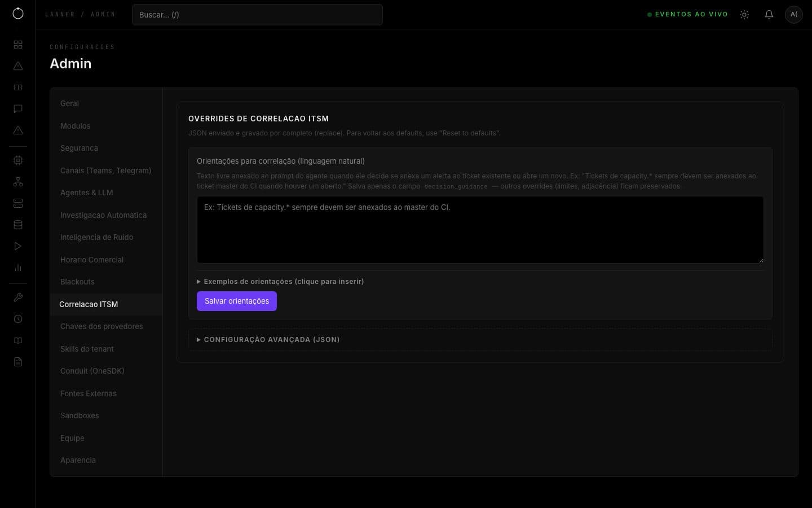Click the EVENTOS AO VIVO live indicator
This screenshot has height=508, width=812.
click(687, 15)
